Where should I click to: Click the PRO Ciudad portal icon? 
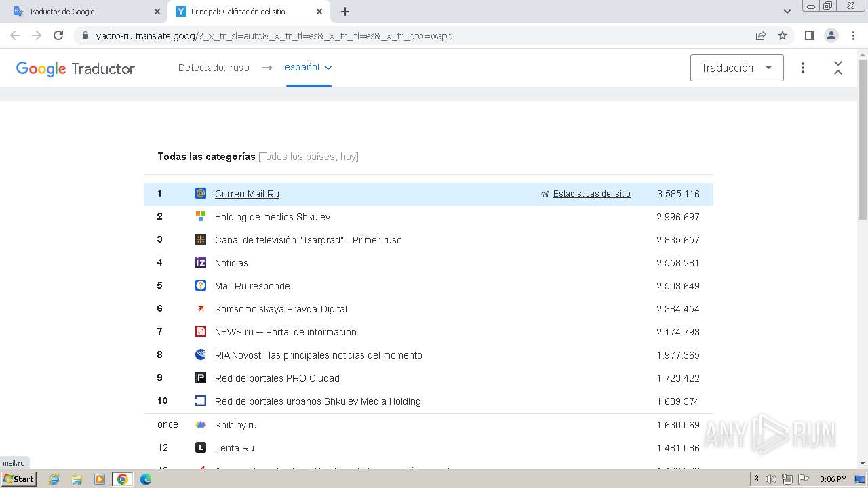(x=201, y=378)
